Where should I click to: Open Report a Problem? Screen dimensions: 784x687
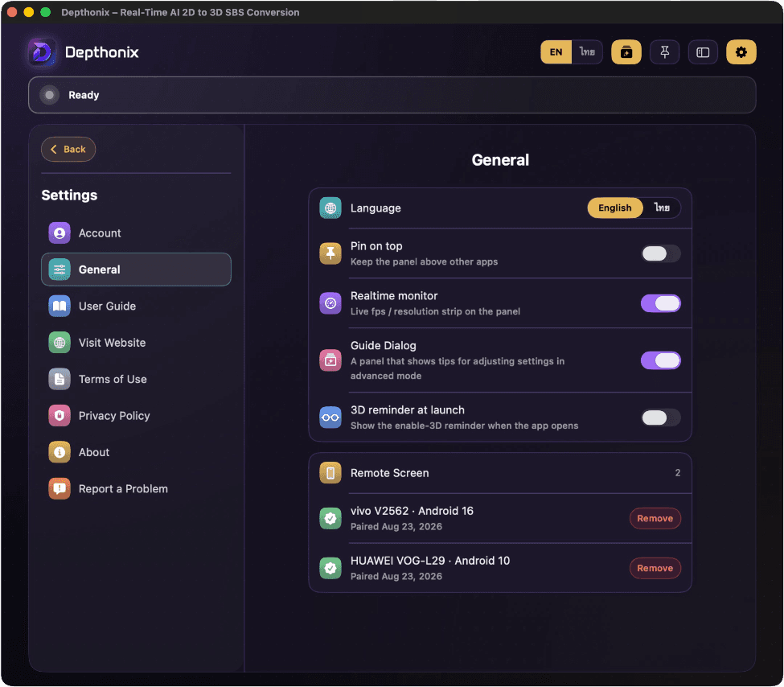[x=136, y=489]
